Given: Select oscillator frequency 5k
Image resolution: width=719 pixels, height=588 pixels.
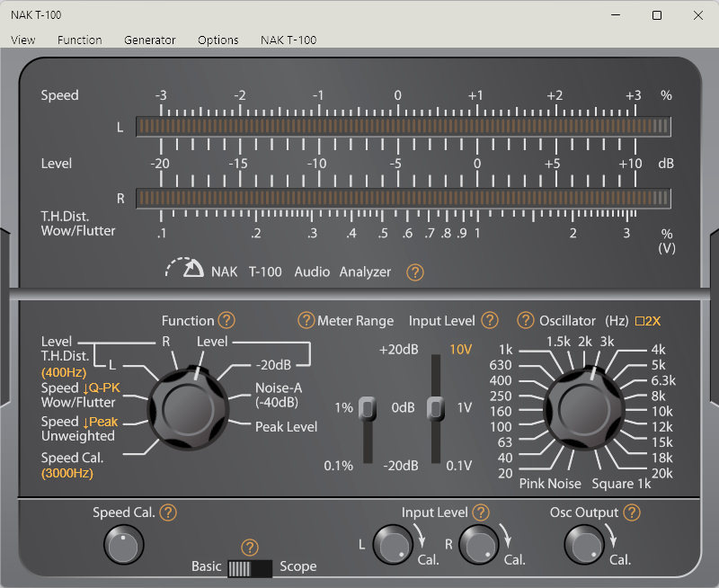Looking at the screenshot, I should point(659,365).
